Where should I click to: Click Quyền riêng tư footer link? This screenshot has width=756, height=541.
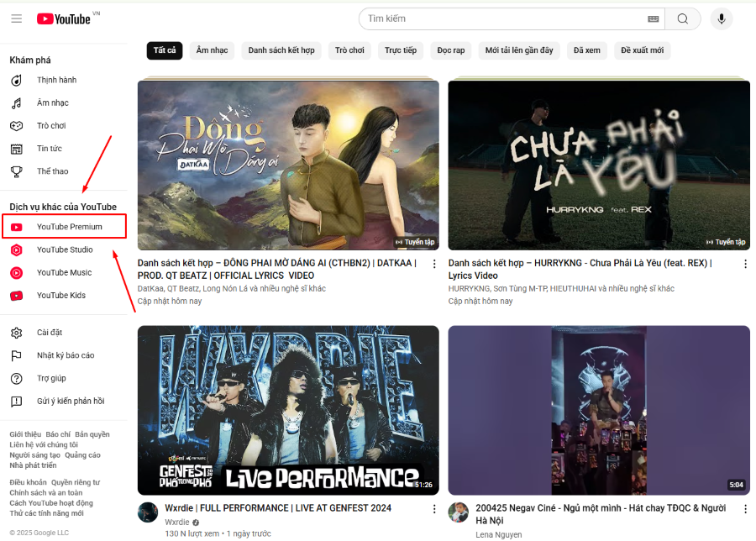point(76,483)
